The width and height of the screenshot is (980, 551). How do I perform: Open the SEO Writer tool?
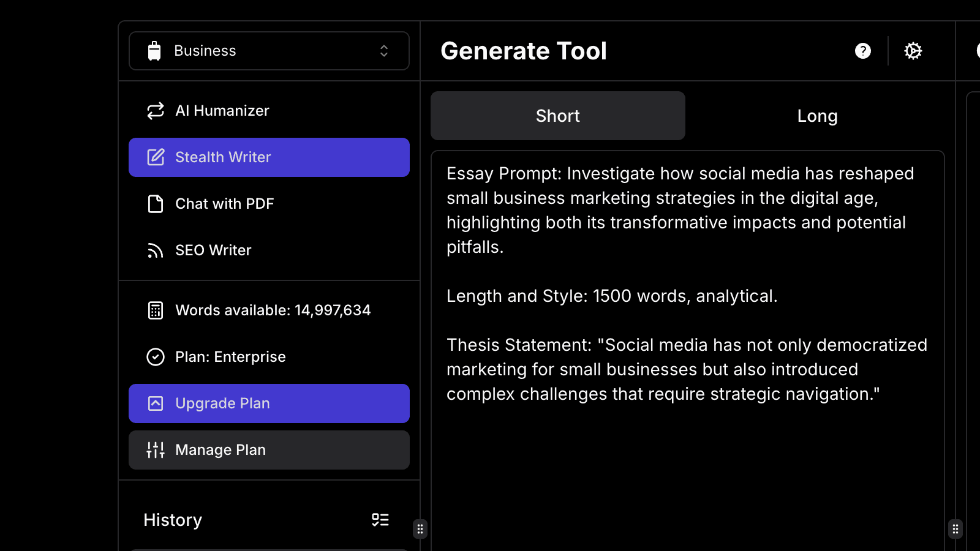[x=213, y=250]
